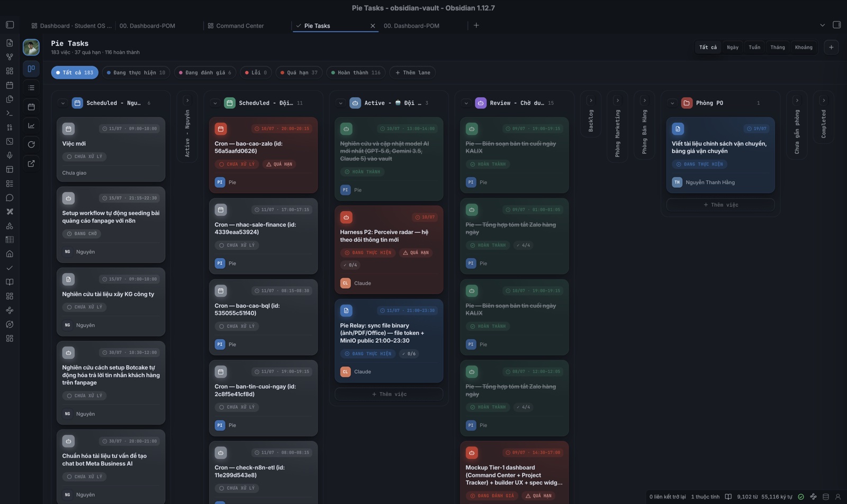847x504 pixels.
Task: Collapse the 'Scheduled - Ngu...' lane
Action: coord(63,103)
